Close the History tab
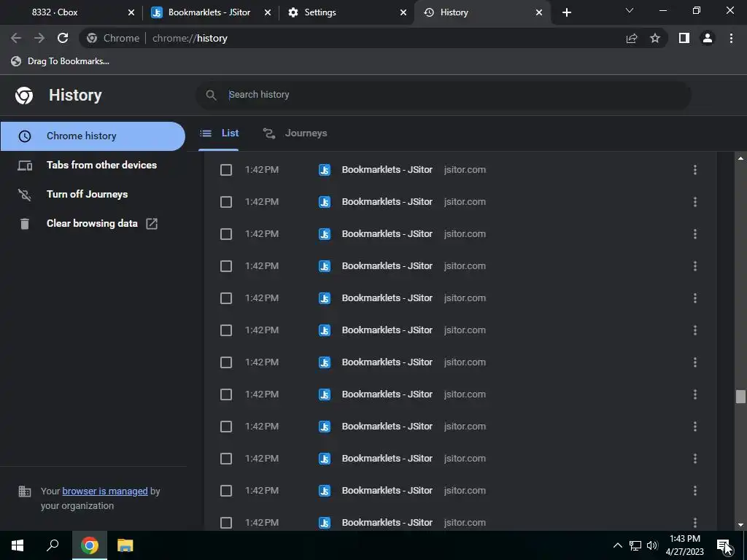 tap(539, 12)
